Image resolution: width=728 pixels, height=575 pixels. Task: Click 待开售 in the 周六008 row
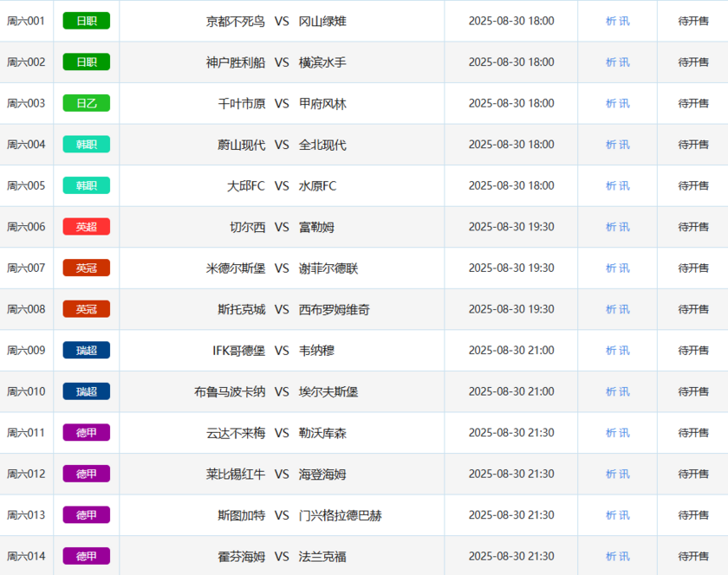point(693,309)
